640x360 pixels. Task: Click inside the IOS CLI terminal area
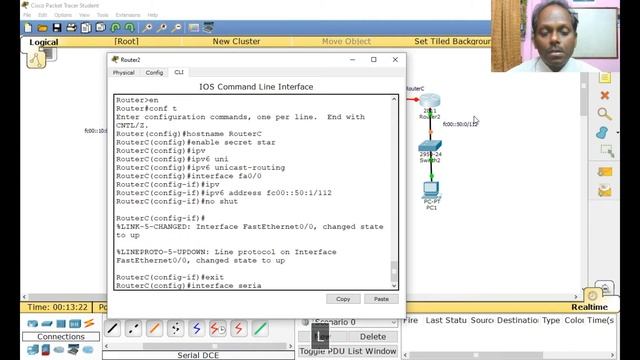pos(252,192)
